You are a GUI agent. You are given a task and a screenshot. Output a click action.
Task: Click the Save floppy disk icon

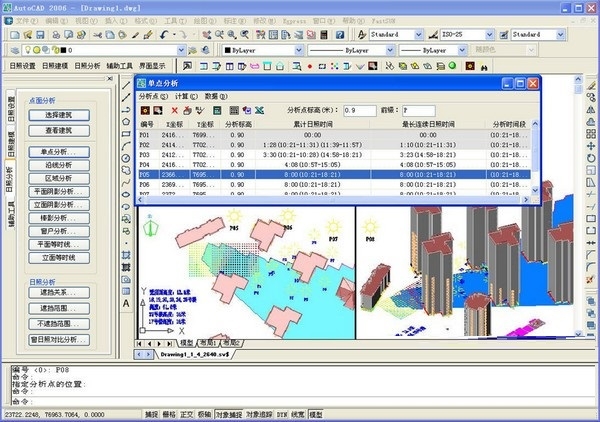40,35
